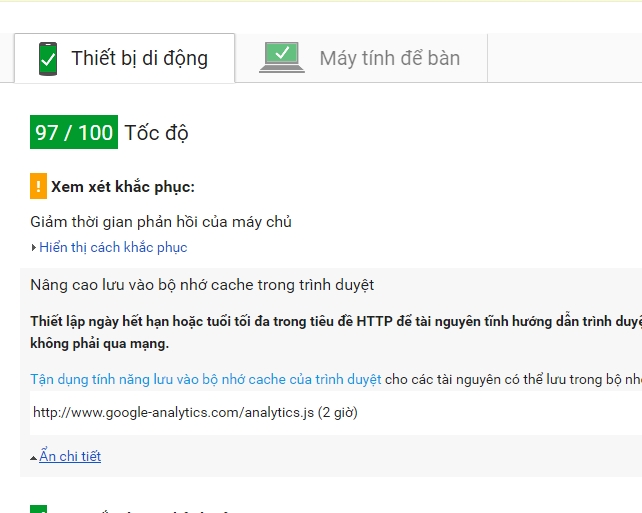Open the Tận dụng tính năng lưu cache link
The image size is (642, 513).
click(x=206, y=379)
